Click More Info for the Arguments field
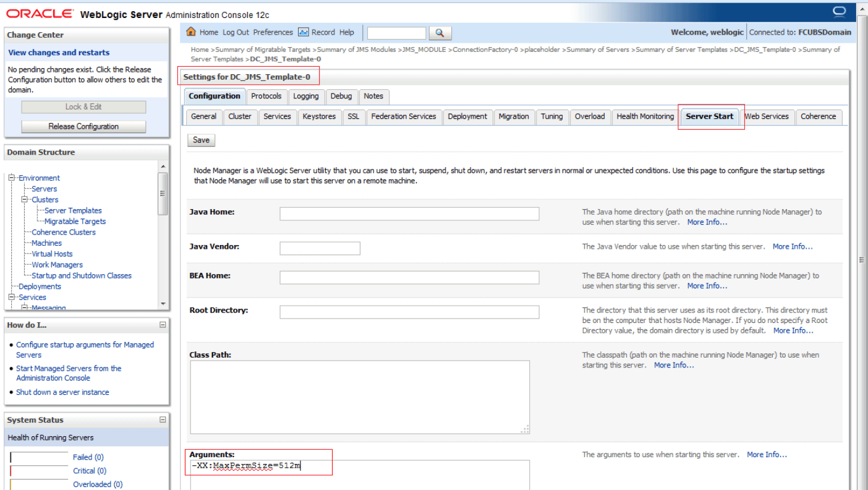The image size is (868, 490). point(767,454)
